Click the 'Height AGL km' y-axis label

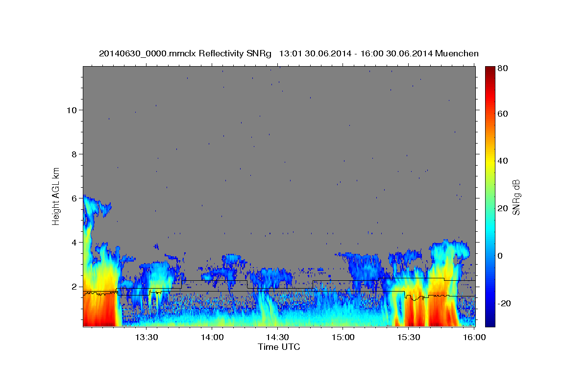pyautogui.click(x=56, y=196)
